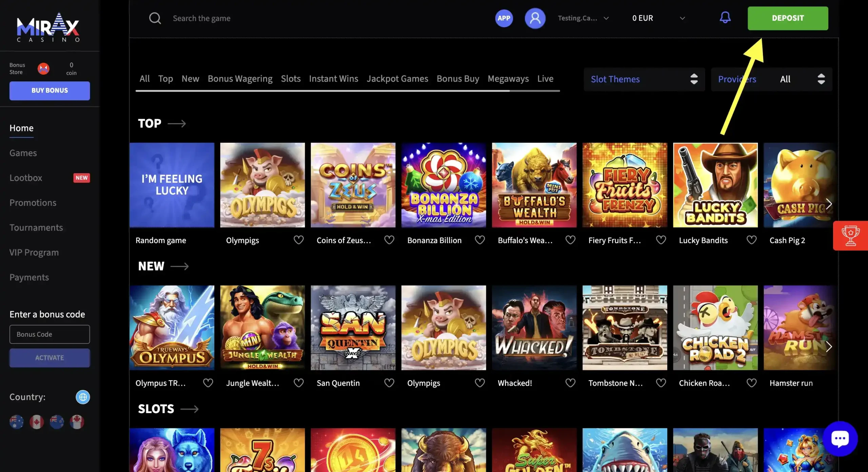Favorite Olympus TrueWays game
This screenshot has width=868, height=472.
click(x=208, y=383)
